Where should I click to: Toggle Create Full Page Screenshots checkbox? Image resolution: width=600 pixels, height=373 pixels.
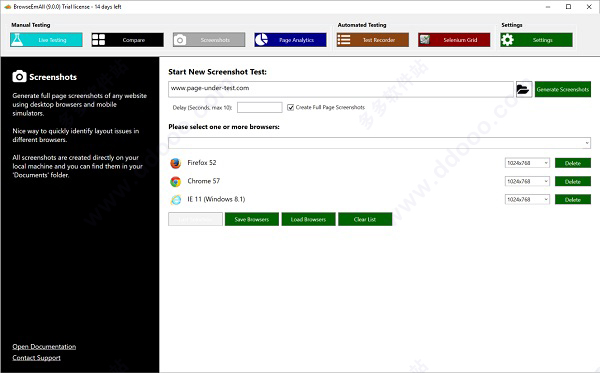tap(290, 108)
